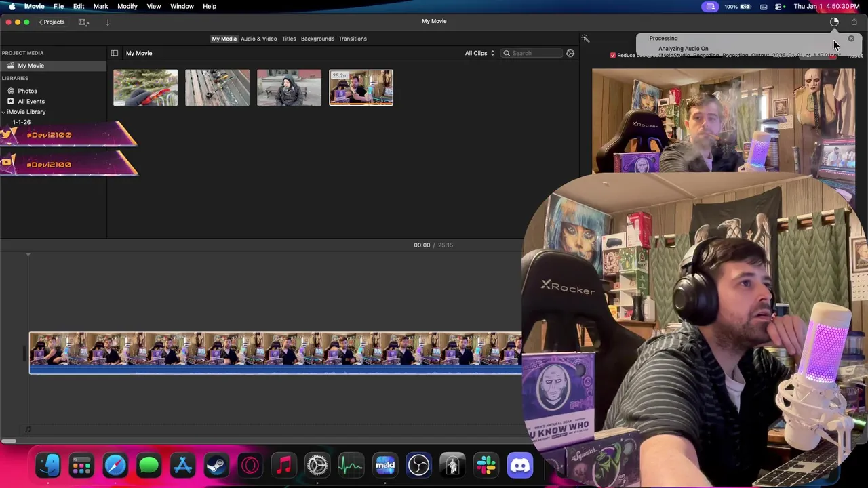Select Photos library
The height and width of the screenshot is (488, 868).
[x=27, y=91]
